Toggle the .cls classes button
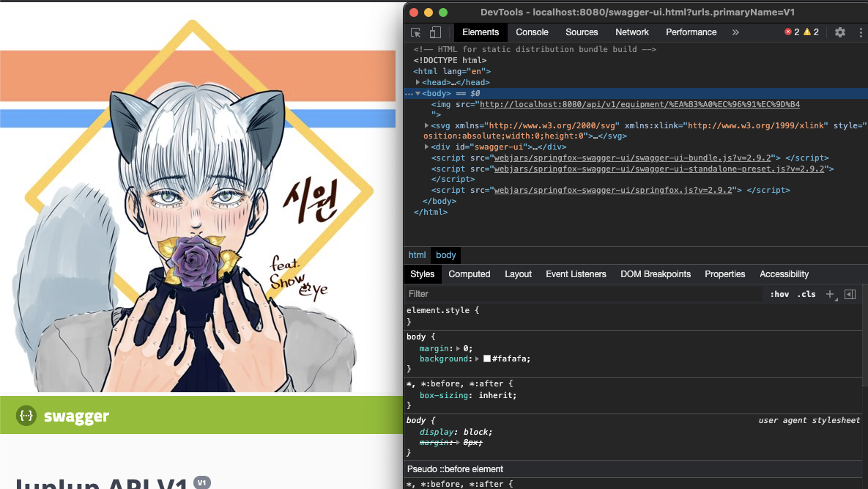 click(x=806, y=294)
